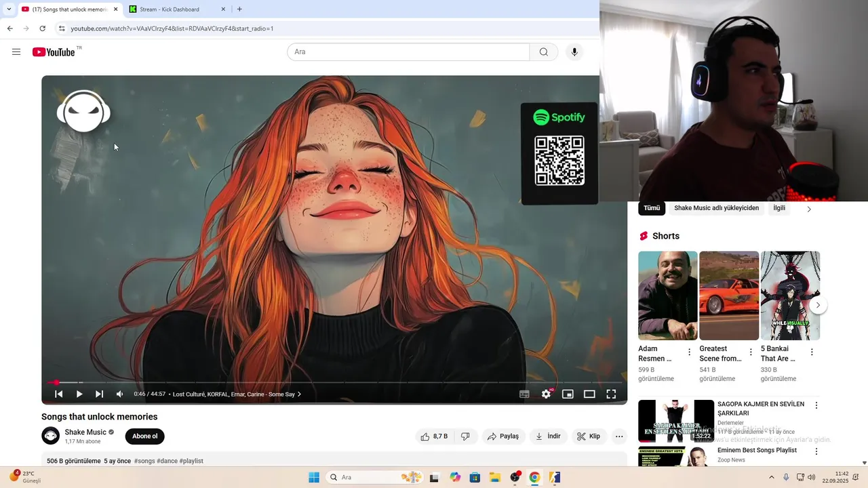Screen dimensions: 868x488
Task: Show hidden system tray icons
Action: (x=771, y=477)
